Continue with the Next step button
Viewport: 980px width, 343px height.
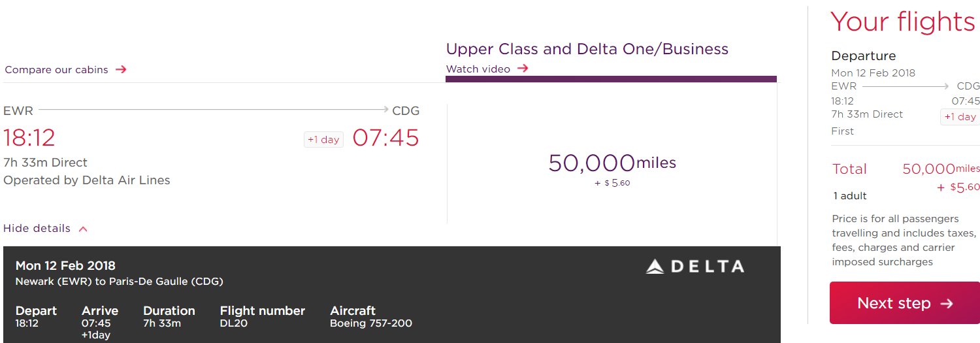(905, 302)
